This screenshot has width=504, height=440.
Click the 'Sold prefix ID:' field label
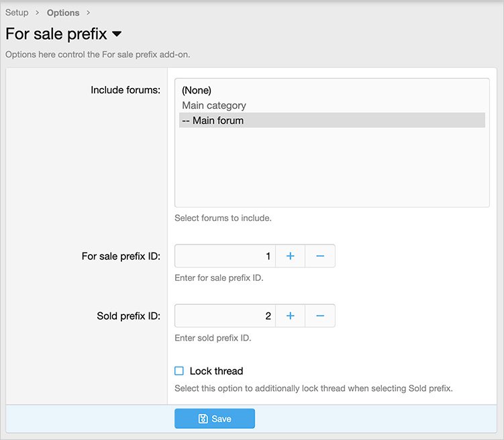point(128,316)
